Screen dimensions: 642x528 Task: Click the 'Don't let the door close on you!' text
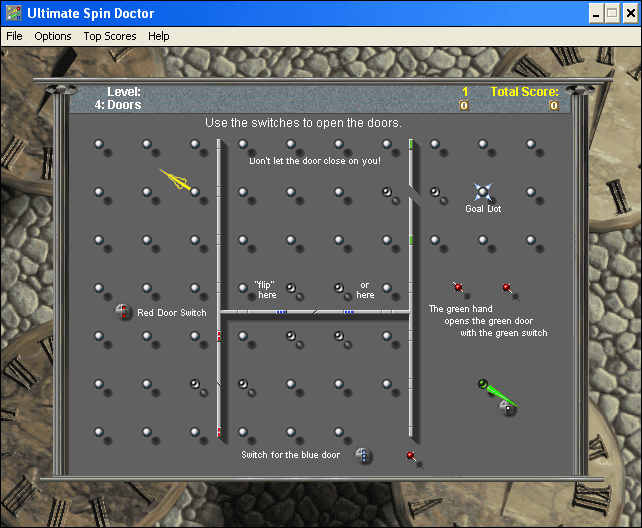coord(315,161)
